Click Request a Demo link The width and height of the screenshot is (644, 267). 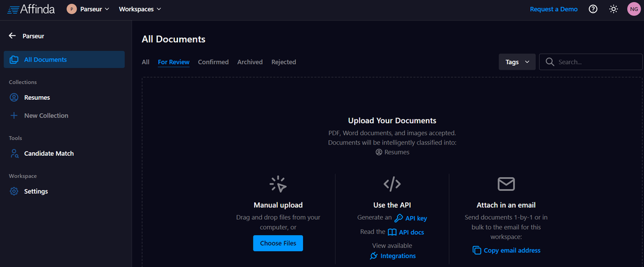(553, 9)
